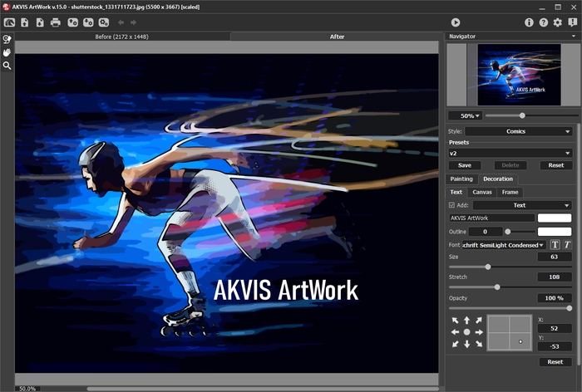Click the Y position field -53
582x392 pixels.
[x=555, y=347]
